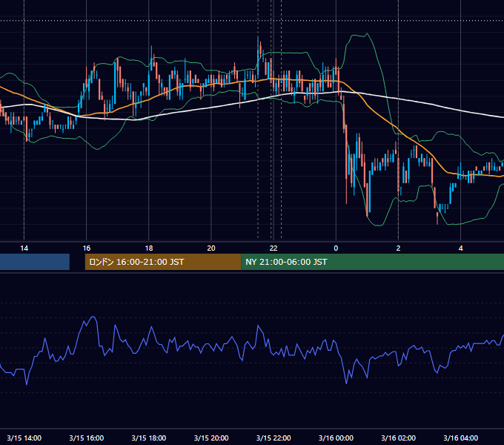Click the 2 hour axis label
Screen dimensions: 504x445
click(x=398, y=248)
